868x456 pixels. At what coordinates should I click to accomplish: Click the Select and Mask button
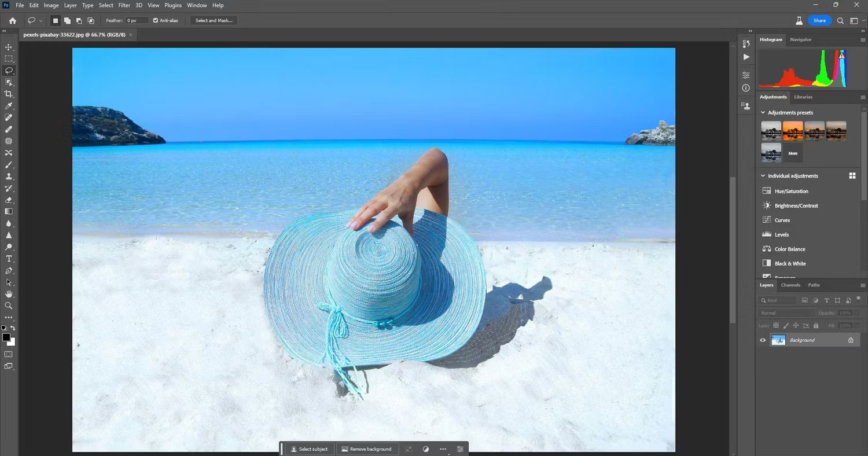tap(214, 21)
